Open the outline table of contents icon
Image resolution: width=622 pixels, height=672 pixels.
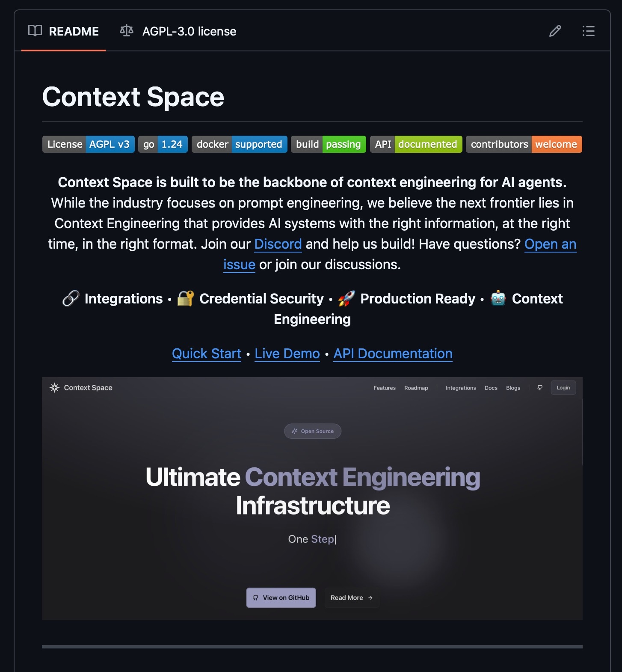tap(588, 31)
